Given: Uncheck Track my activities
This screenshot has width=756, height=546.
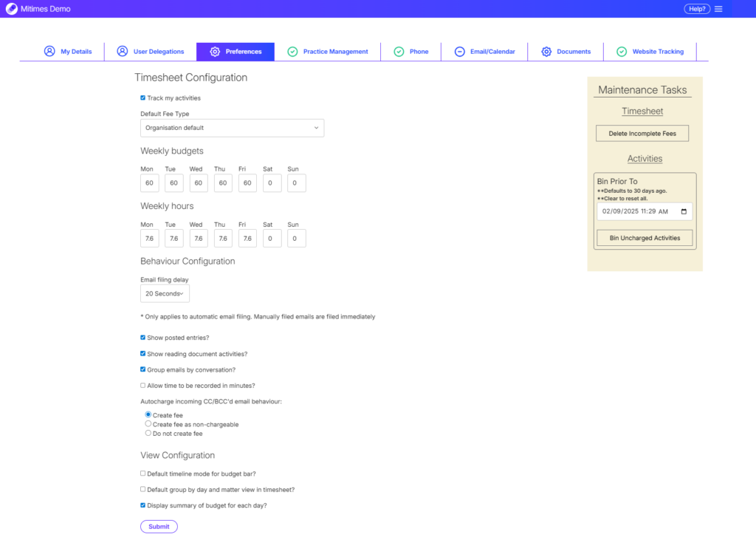Looking at the screenshot, I should pyautogui.click(x=143, y=98).
